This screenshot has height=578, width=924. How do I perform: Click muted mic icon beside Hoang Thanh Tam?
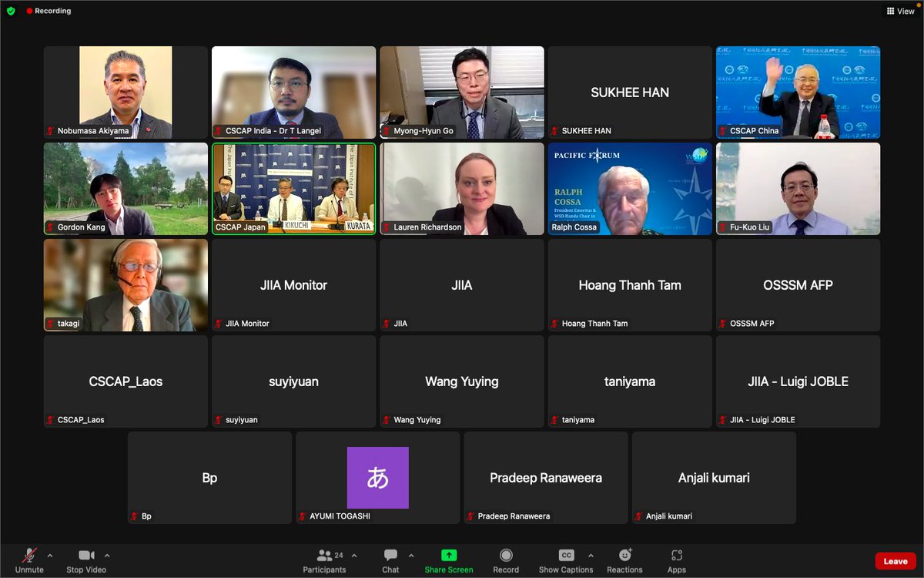[x=555, y=324]
